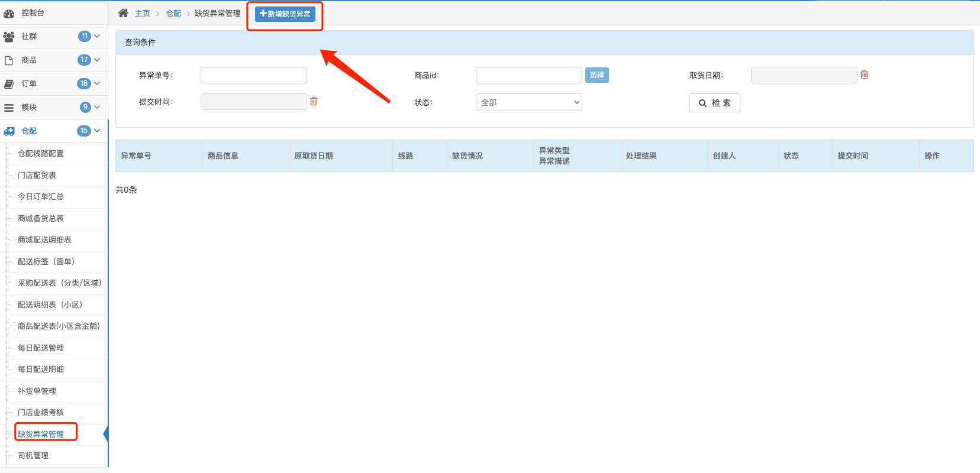Click the 仓配 ambulance icon
The image size is (980, 473).
coord(9,131)
